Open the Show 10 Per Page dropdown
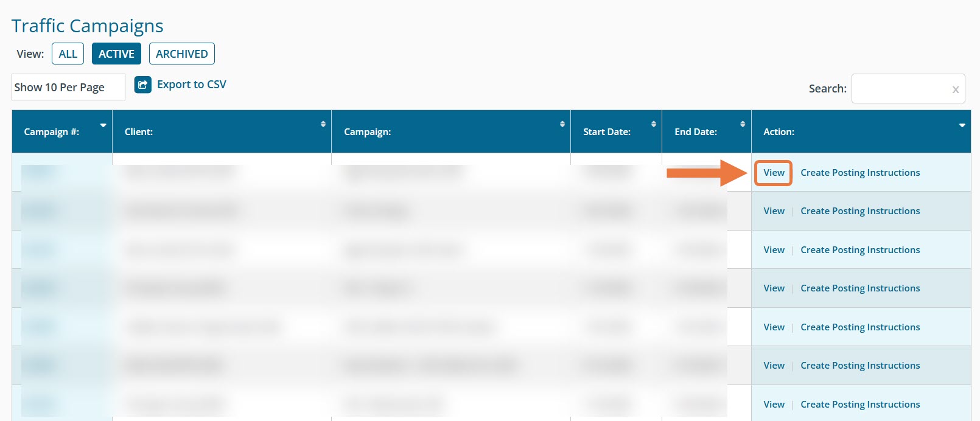Image resolution: width=980 pixels, height=421 pixels. tap(68, 87)
